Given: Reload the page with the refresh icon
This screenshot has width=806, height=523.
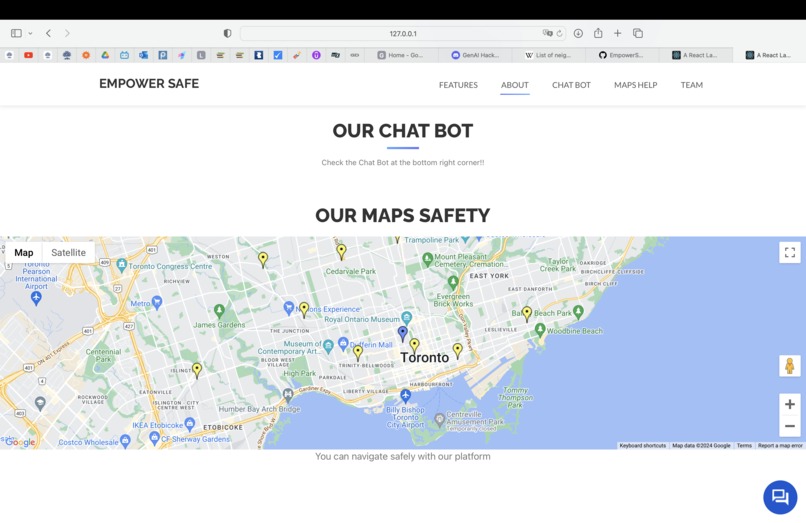Looking at the screenshot, I should click(x=559, y=33).
